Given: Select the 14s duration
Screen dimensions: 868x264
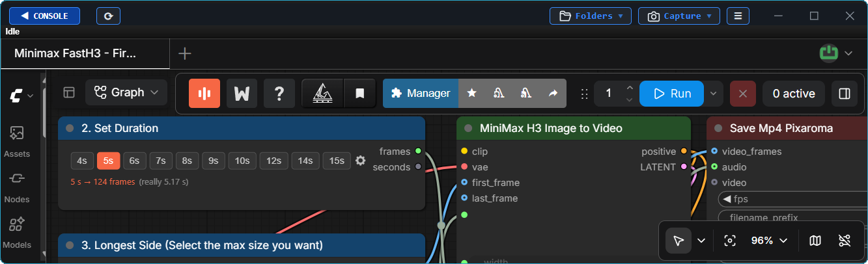Looking at the screenshot, I should (x=306, y=161).
